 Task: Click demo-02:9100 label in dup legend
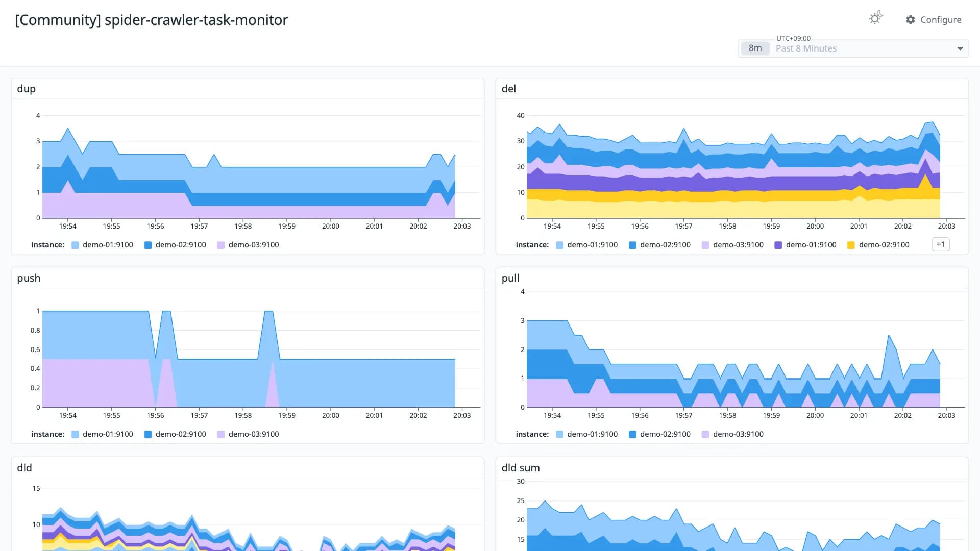point(181,245)
